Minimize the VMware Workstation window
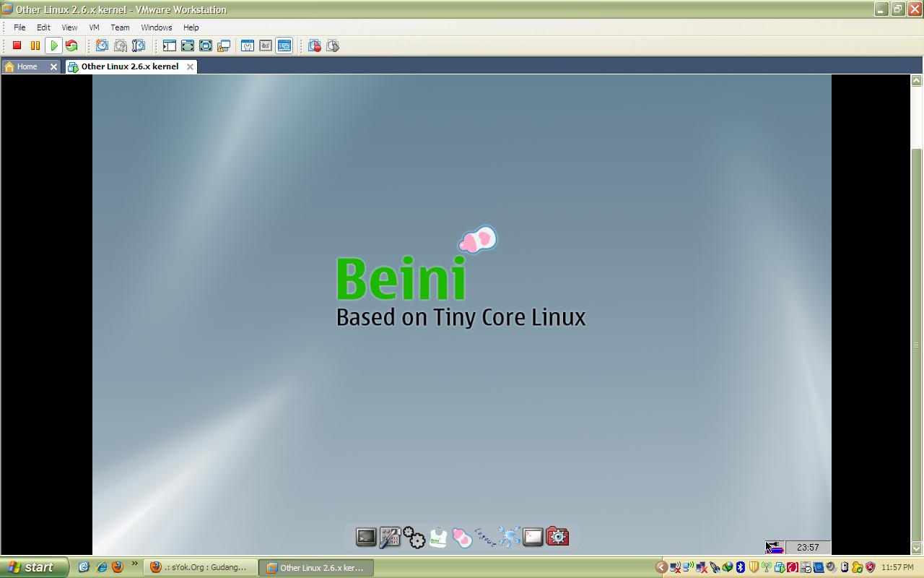 coord(881,9)
